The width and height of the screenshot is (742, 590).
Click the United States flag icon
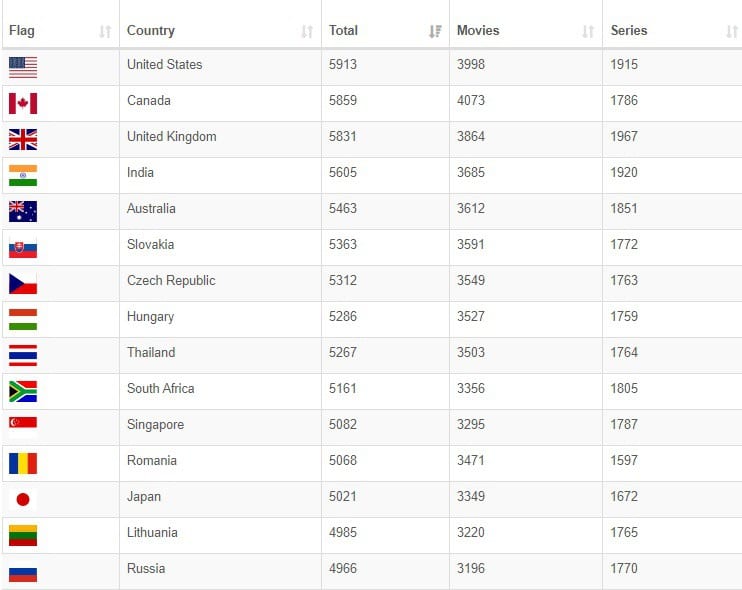[x=23, y=67]
